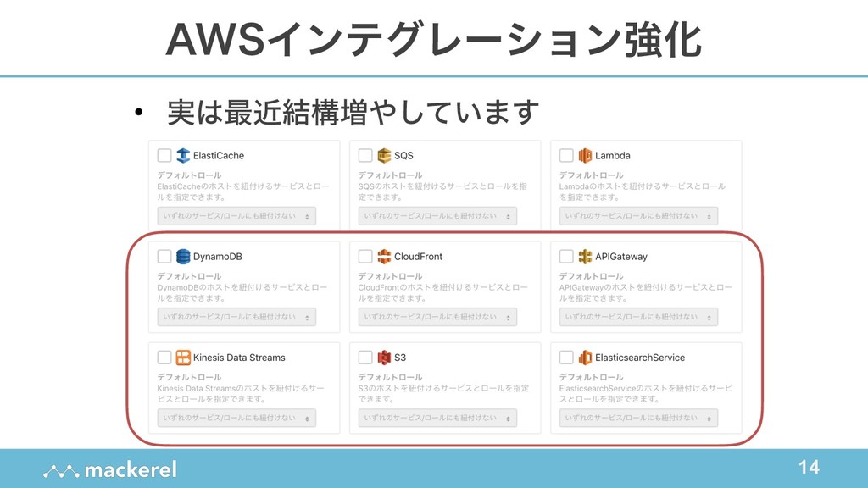Click the ElastiCache card description text
The width and height of the screenshot is (868, 488).
243,191
